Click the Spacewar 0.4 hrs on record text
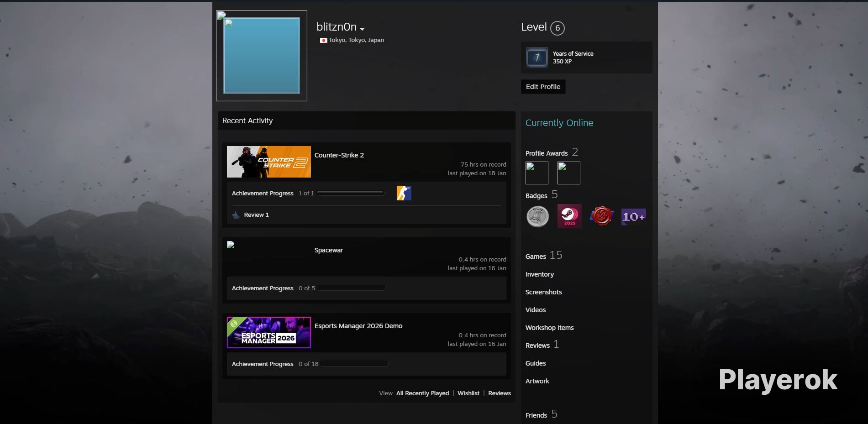The width and height of the screenshot is (868, 424). [x=482, y=259]
